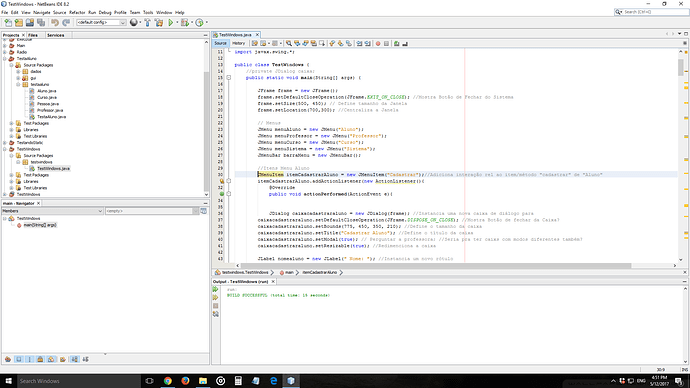690x388 pixels.
Task: Click the New File toolbar icon
Action: (x=8, y=22)
